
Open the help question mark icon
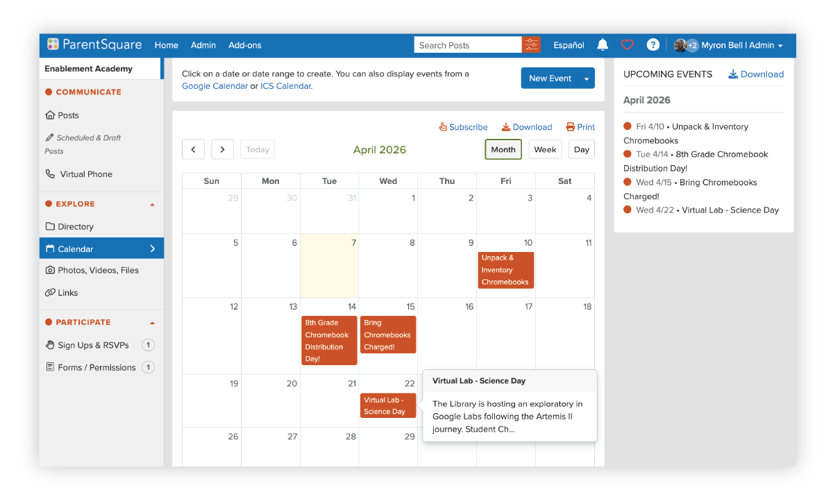pos(653,45)
